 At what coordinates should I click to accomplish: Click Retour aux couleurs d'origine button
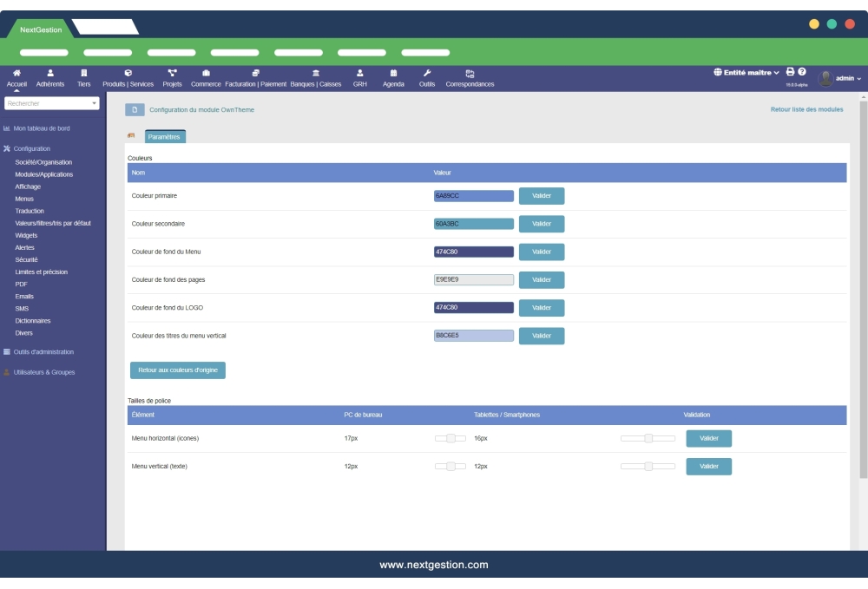click(178, 370)
